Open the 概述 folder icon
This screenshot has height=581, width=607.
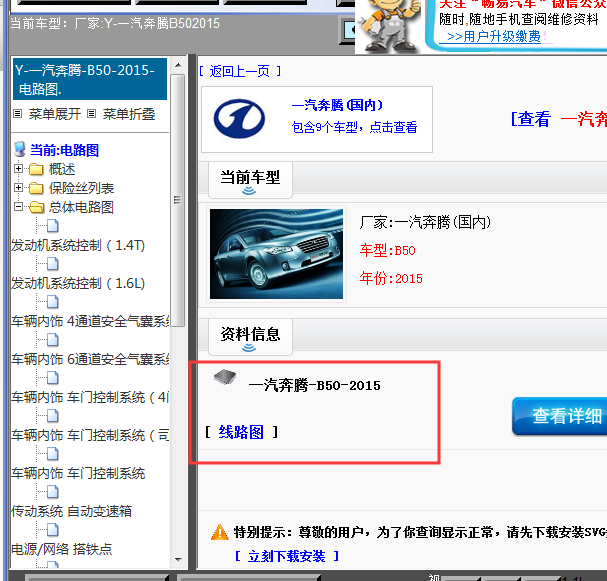(36, 169)
